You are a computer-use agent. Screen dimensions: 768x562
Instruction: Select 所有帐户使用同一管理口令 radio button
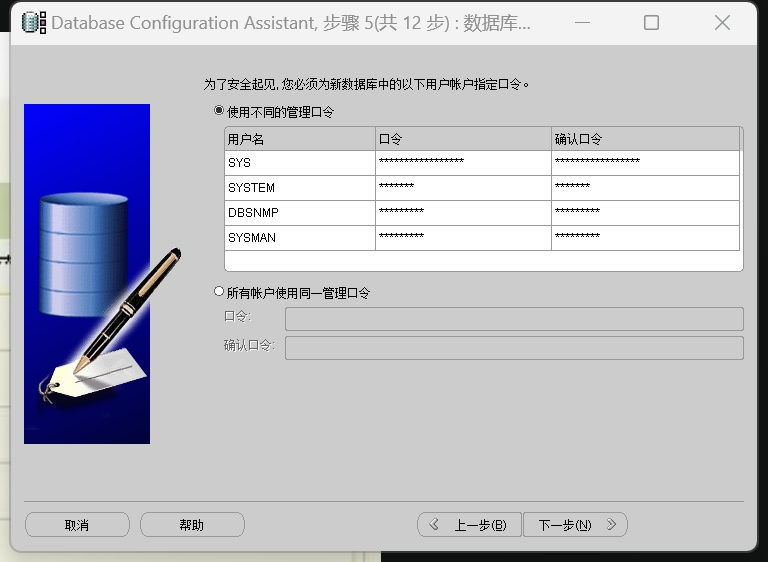point(219,292)
